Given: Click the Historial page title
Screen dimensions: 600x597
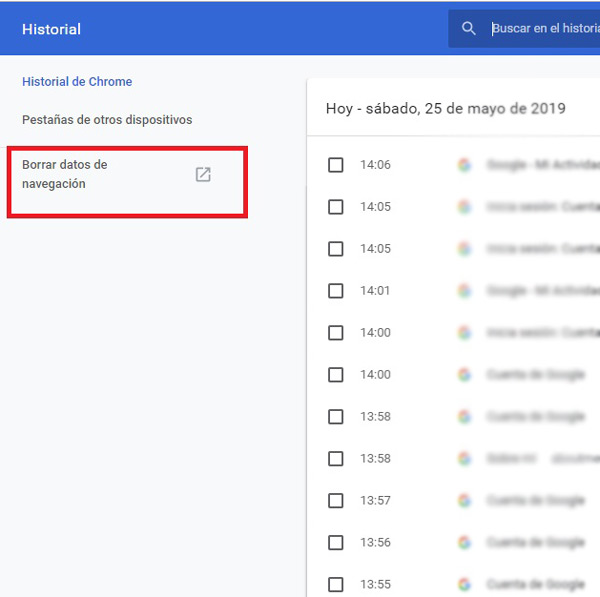Looking at the screenshot, I should click(x=51, y=29).
